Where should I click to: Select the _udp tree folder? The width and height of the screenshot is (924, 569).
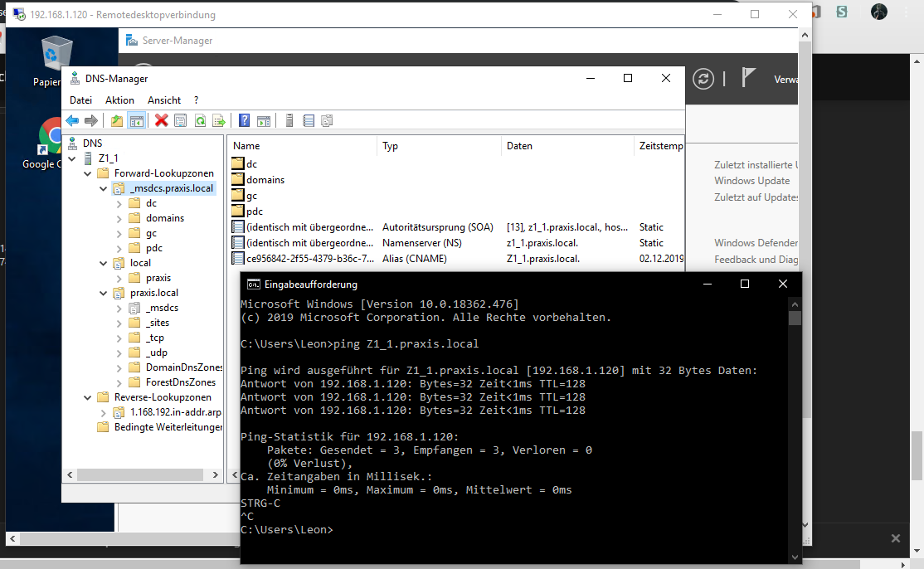click(157, 353)
